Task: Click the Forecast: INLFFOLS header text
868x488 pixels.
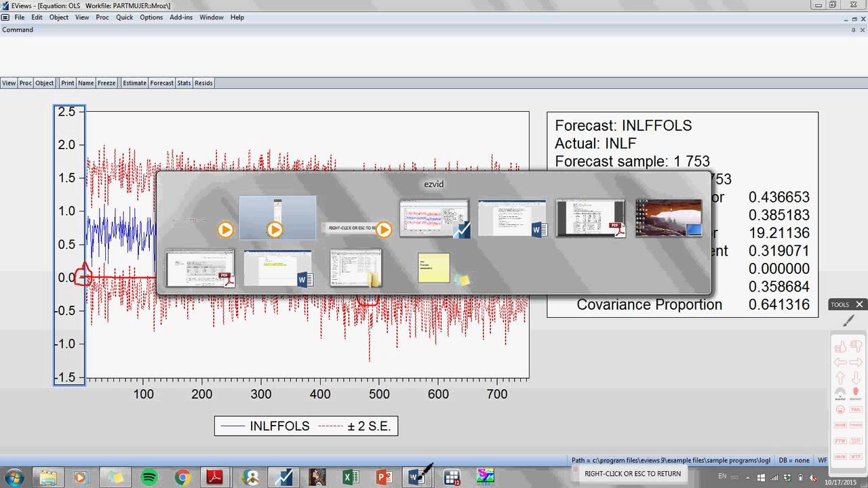Action: (x=623, y=125)
